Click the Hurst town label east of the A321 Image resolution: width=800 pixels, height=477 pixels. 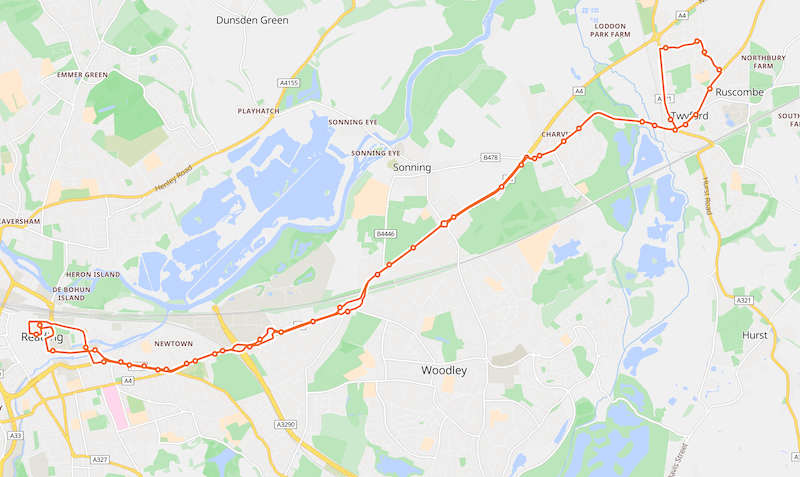(755, 335)
